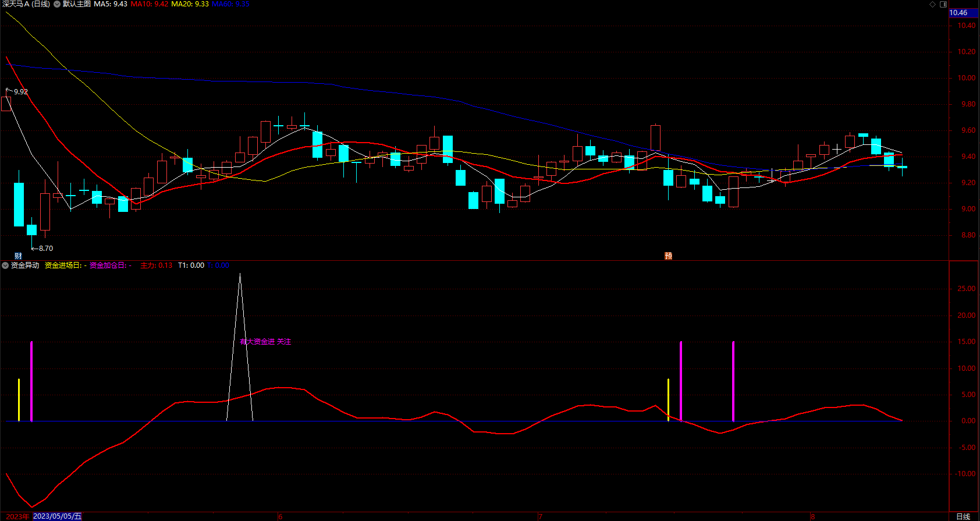Select the MA60: 9.35 indicator label

230,4
